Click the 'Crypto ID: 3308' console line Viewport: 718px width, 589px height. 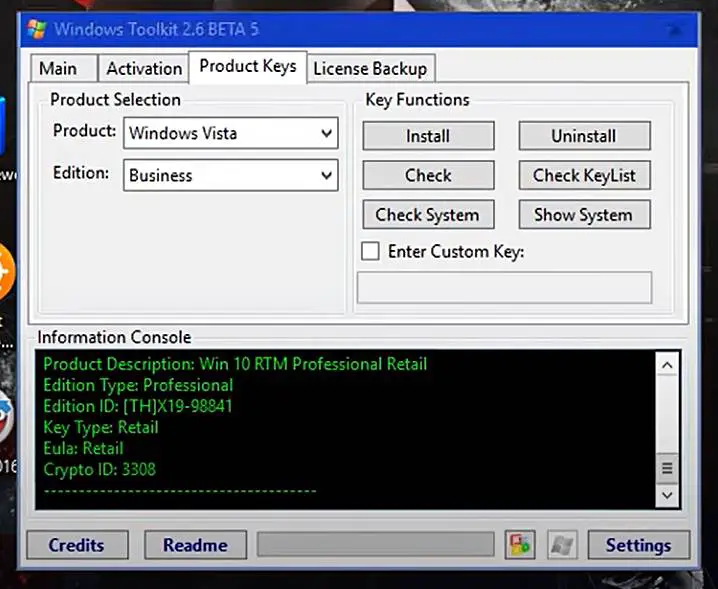[99, 469]
